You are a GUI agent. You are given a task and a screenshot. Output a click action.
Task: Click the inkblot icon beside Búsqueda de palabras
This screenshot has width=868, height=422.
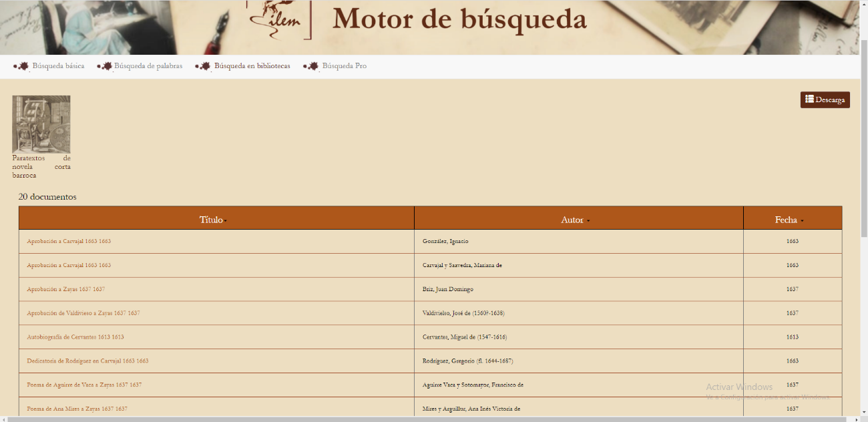click(107, 66)
